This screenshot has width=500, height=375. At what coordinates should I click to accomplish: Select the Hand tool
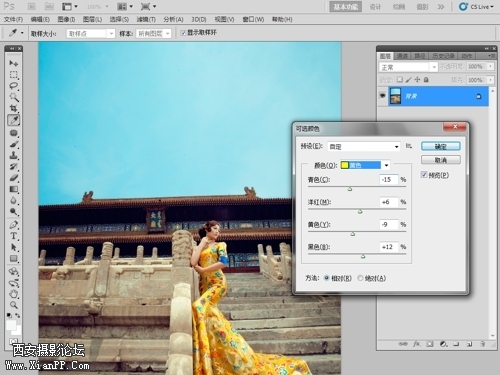(x=14, y=294)
